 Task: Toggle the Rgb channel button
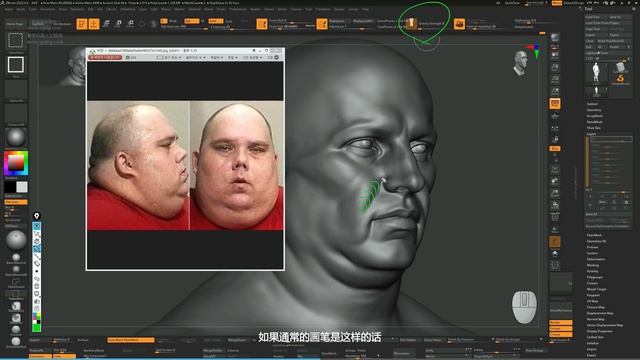tap(192, 21)
